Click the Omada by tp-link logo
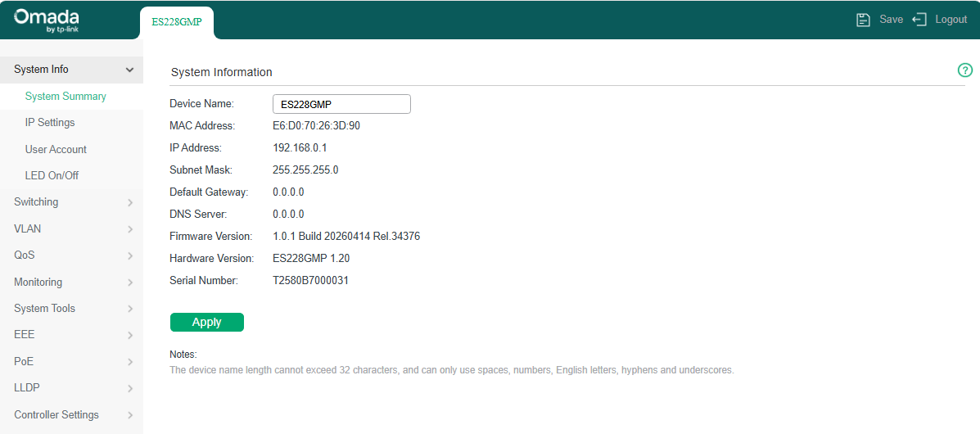 [x=46, y=20]
